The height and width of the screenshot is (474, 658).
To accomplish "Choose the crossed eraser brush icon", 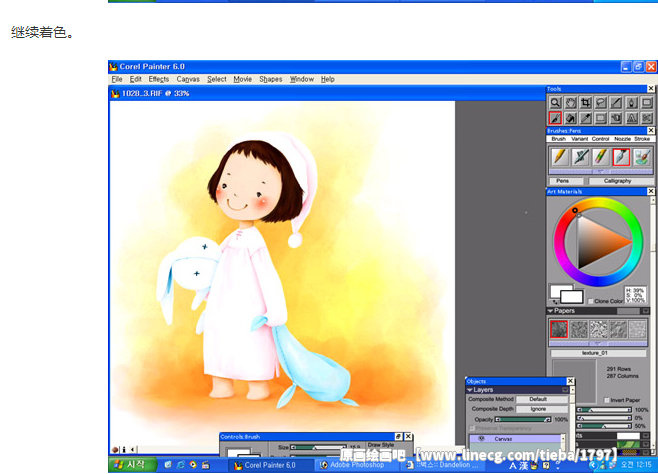I will coord(580,157).
